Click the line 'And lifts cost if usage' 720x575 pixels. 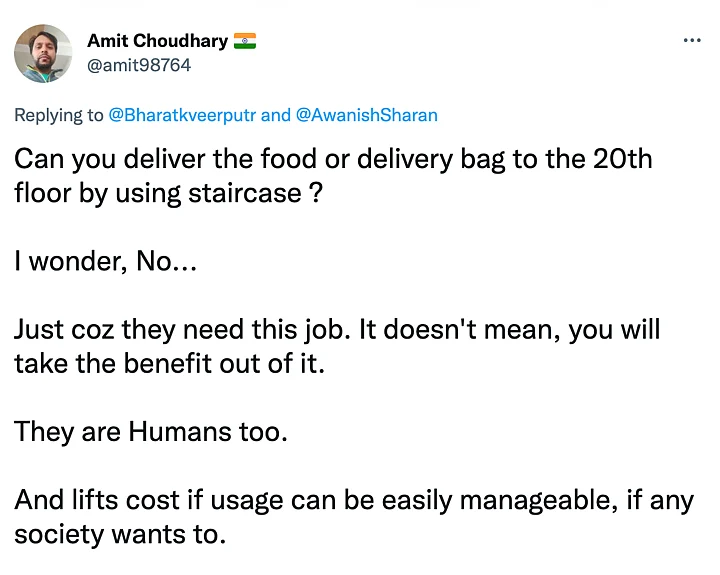coord(354,500)
